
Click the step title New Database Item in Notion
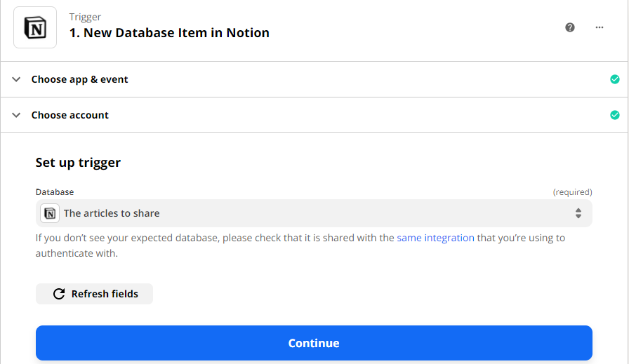(x=169, y=33)
